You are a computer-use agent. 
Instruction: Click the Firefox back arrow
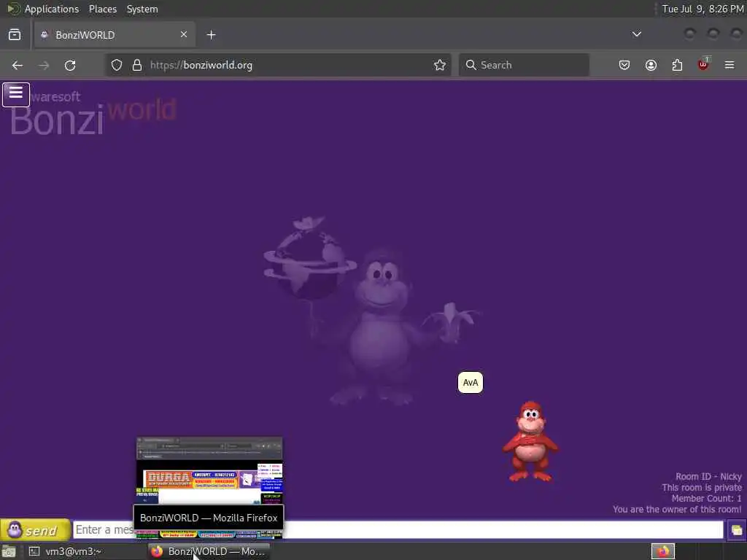pyautogui.click(x=18, y=65)
